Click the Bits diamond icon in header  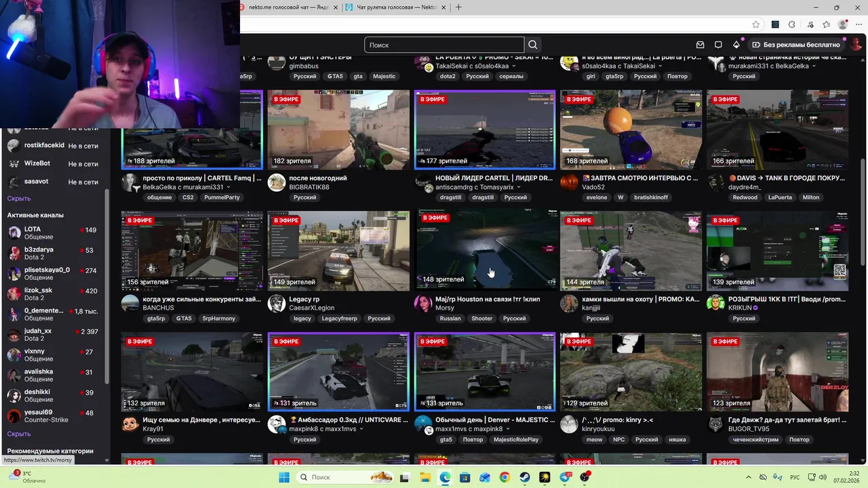736,45
